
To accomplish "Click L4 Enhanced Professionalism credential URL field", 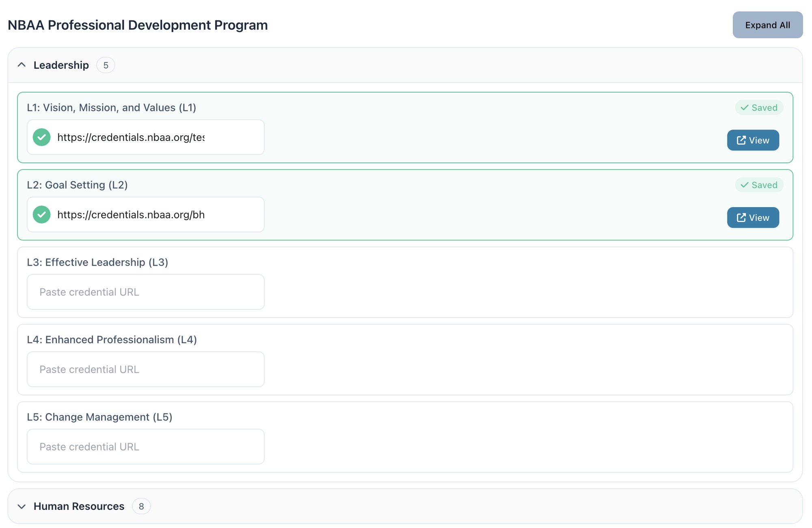I will click(x=145, y=369).
